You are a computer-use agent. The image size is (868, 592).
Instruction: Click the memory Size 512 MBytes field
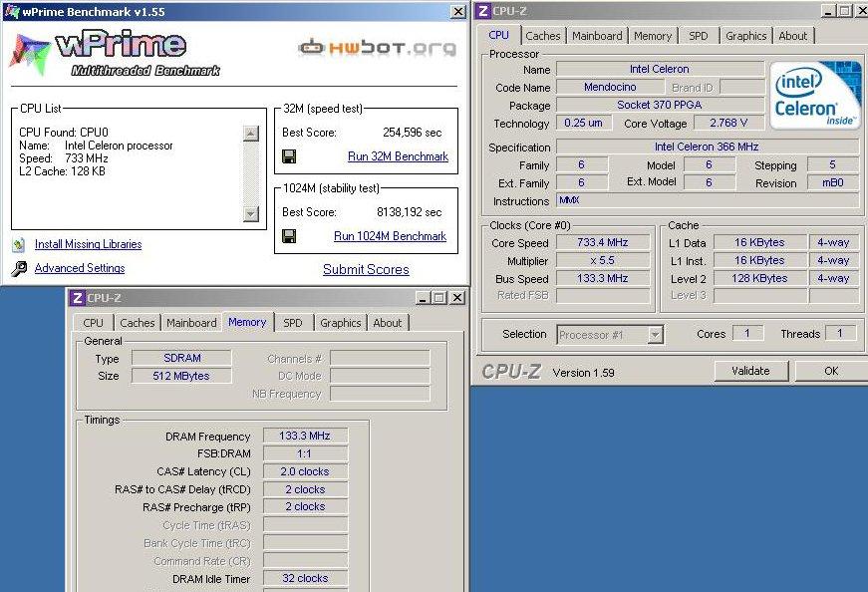click(181, 376)
